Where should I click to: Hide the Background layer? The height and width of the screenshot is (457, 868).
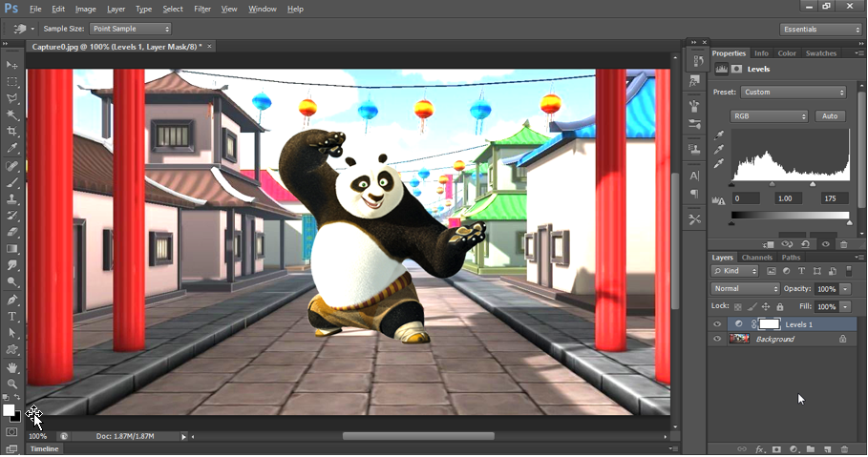click(x=717, y=339)
